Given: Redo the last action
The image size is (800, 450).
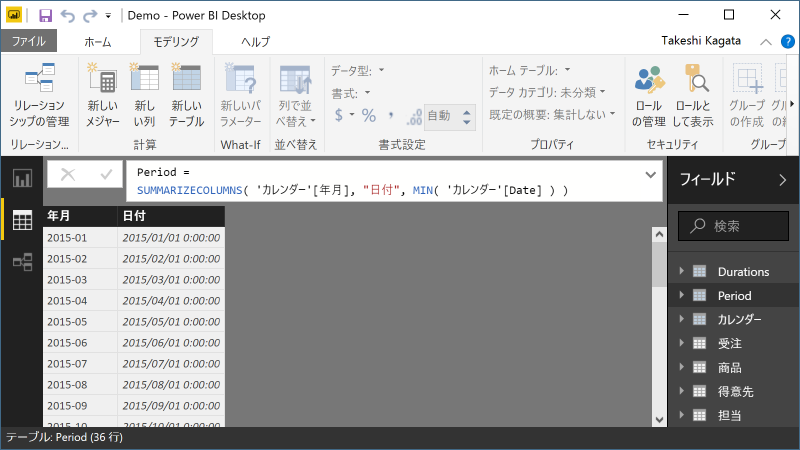Looking at the screenshot, I should (x=90, y=16).
